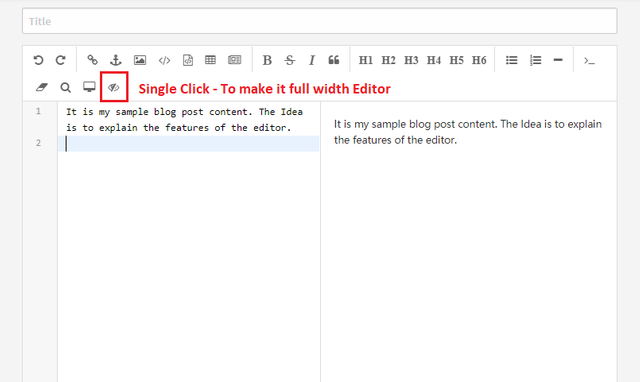Apply the H2 heading style
The image size is (640, 382).
[x=389, y=60]
